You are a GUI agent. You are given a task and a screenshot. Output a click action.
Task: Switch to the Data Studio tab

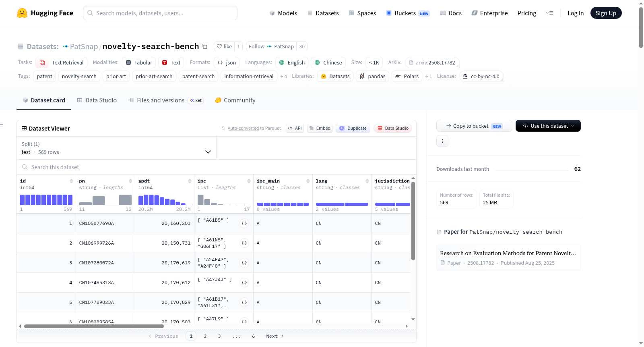[x=97, y=100]
